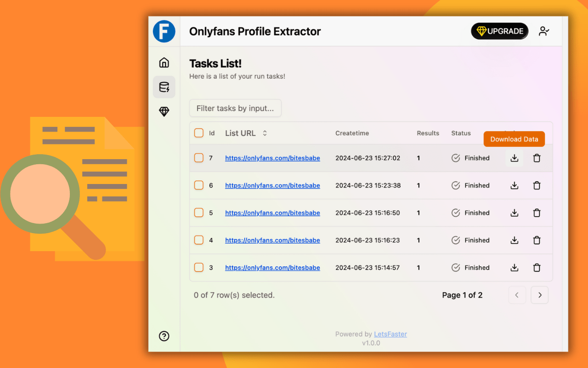Click the previous page chevron
Image resolution: width=588 pixels, height=368 pixels.
[x=517, y=295]
